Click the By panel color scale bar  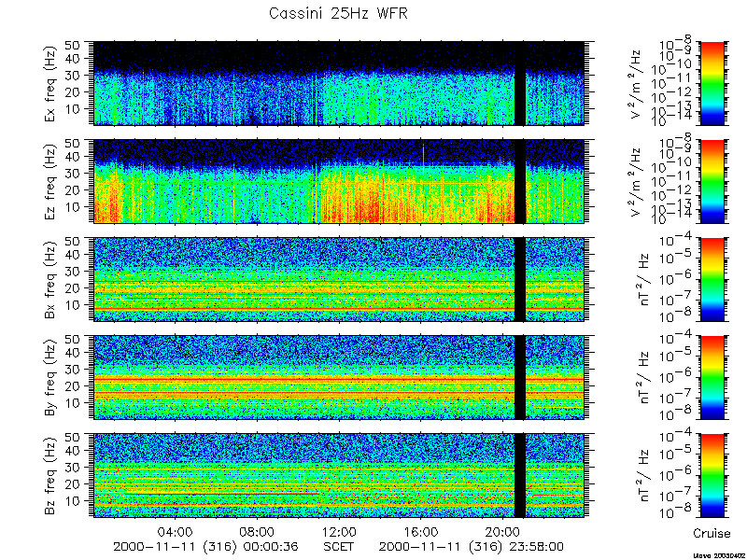pyautogui.click(x=712, y=378)
